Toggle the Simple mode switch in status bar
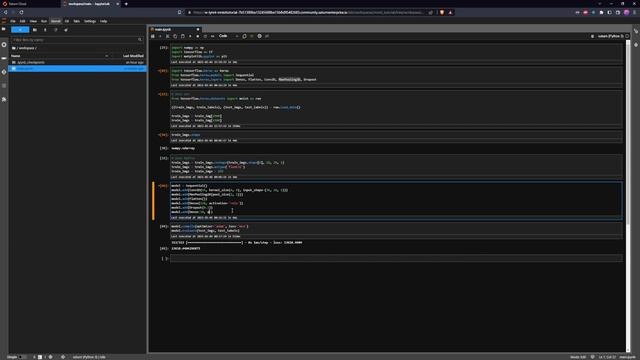The image size is (640, 360). tap(23, 357)
